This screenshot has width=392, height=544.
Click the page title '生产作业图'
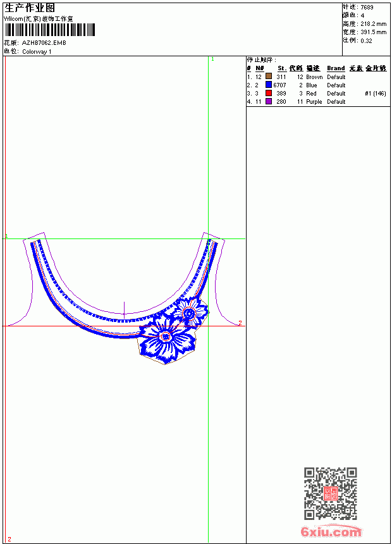30,8
